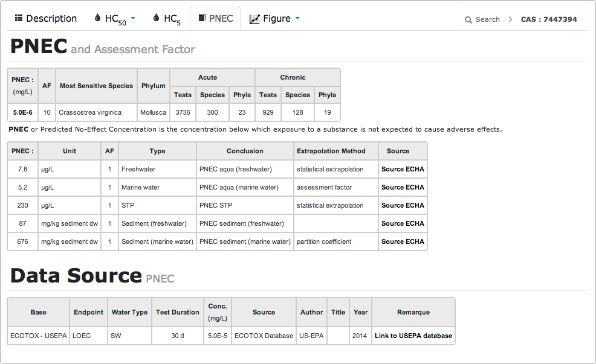Open Source ECHA for Sediment (marine water)
Screen dimensions: 596x364
403,241
